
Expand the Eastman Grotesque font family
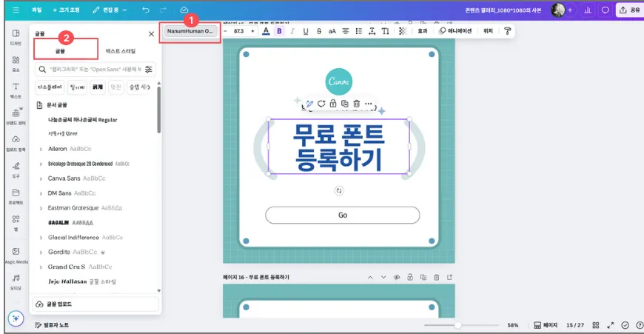[x=41, y=208]
